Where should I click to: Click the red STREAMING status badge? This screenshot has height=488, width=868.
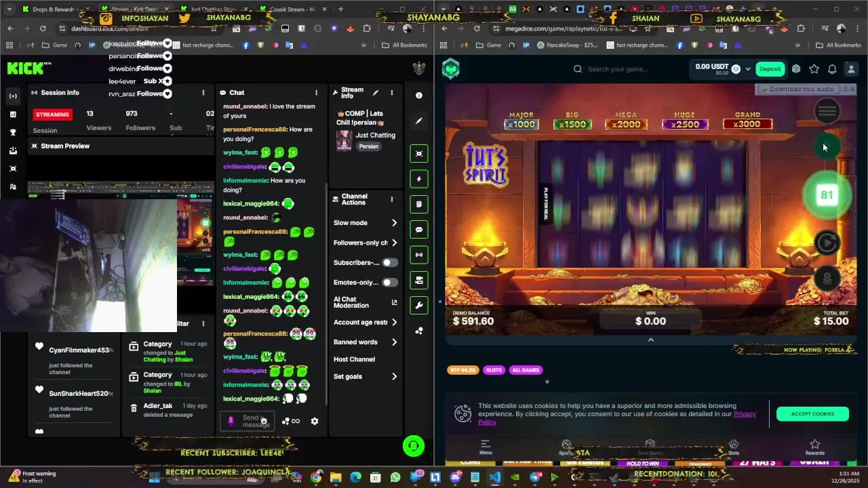pyautogui.click(x=52, y=115)
